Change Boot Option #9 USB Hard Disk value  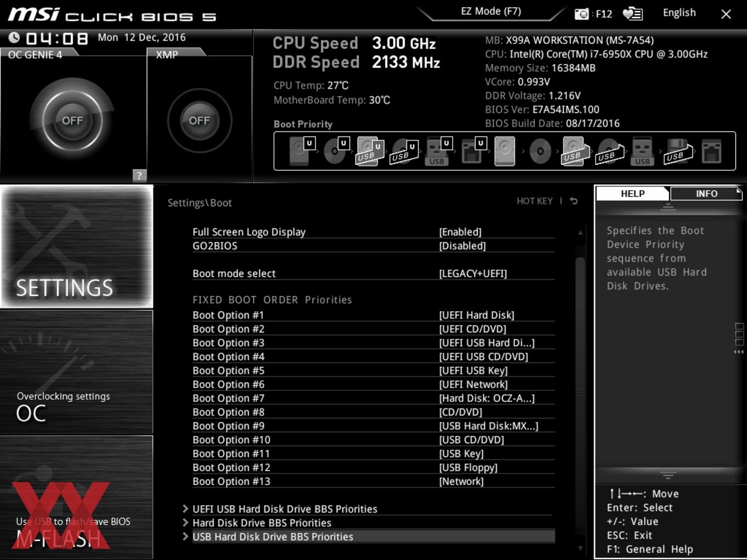[x=489, y=426]
